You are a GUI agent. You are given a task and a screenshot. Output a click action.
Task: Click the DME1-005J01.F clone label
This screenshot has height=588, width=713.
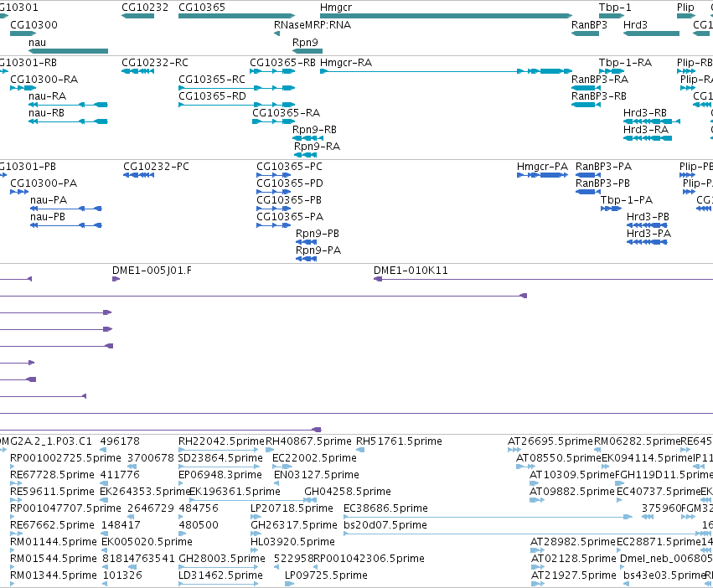pyautogui.click(x=152, y=271)
